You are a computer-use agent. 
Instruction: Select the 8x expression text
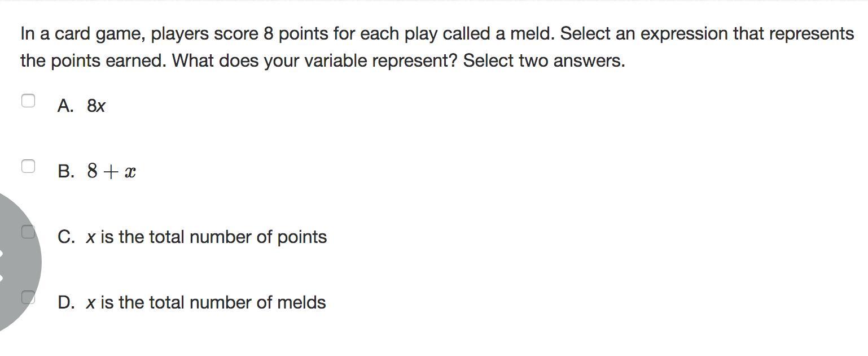click(x=96, y=106)
